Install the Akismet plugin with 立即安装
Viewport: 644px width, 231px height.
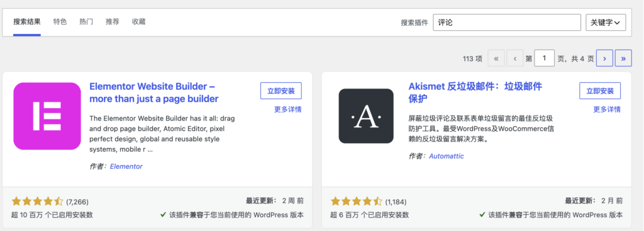600,91
